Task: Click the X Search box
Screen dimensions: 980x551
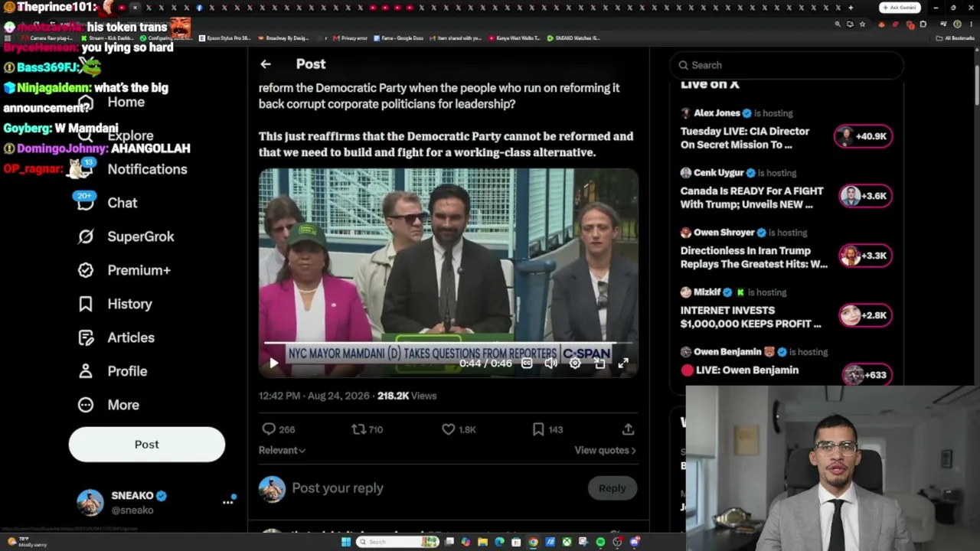Action: pos(786,65)
